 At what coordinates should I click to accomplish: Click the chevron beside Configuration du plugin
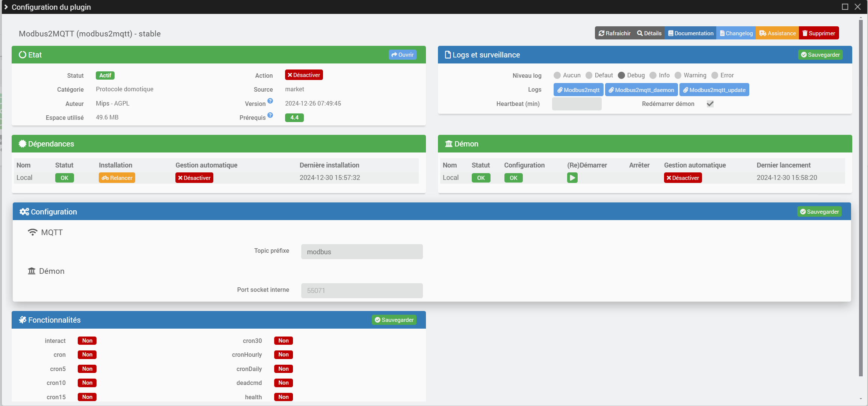point(6,7)
